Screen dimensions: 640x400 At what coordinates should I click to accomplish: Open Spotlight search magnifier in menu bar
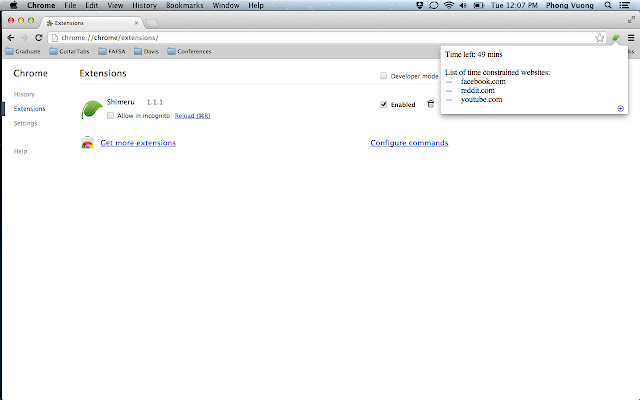coord(608,5)
